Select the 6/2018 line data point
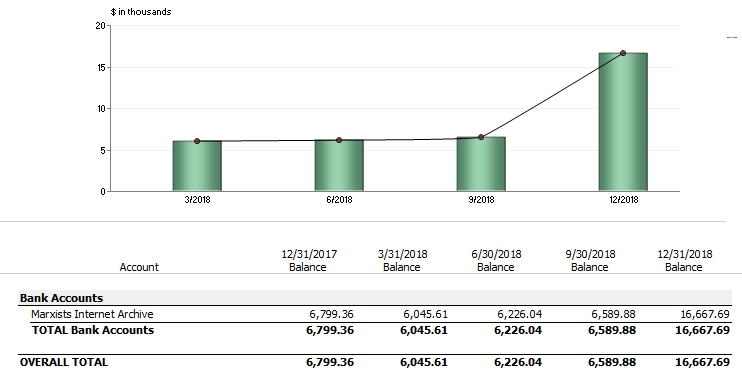 [339, 140]
